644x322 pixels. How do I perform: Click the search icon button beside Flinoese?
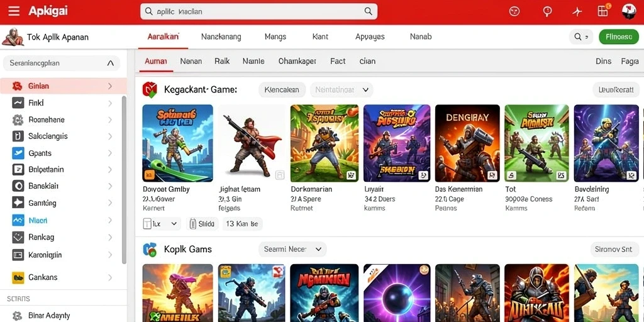tap(581, 37)
